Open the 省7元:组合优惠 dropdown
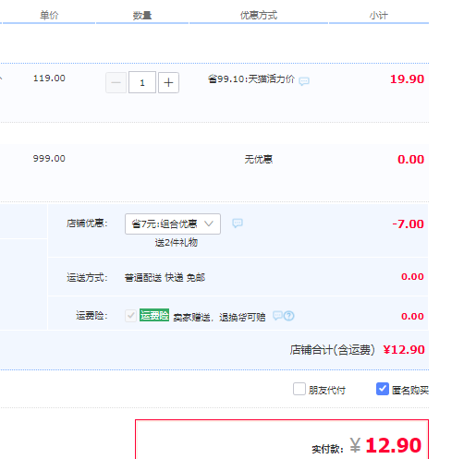476x459 pixels. pyautogui.click(x=173, y=223)
